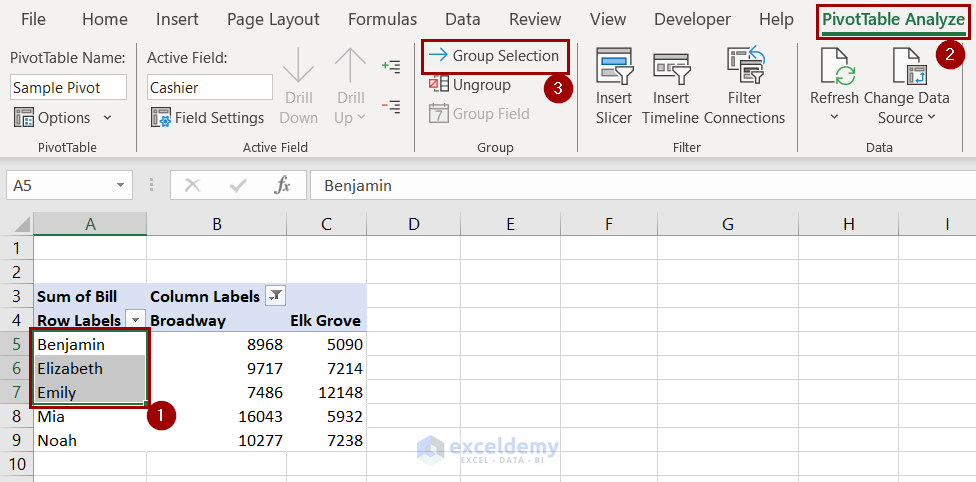Click the PivotTable Name input field
The width and height of the screenshot is (976, 482).
pyautogui.click(x=69, y=88)
